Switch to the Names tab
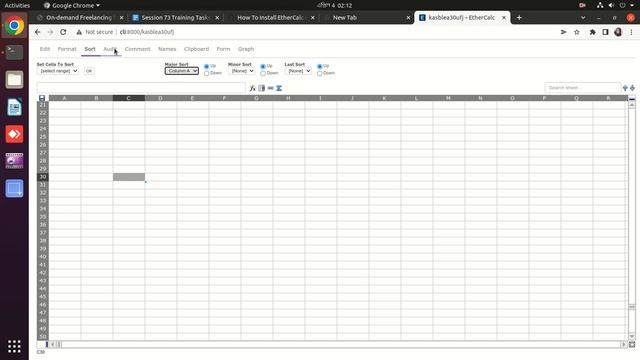The width and height of the screenshot is (640, 360). [x=167, y=49]
